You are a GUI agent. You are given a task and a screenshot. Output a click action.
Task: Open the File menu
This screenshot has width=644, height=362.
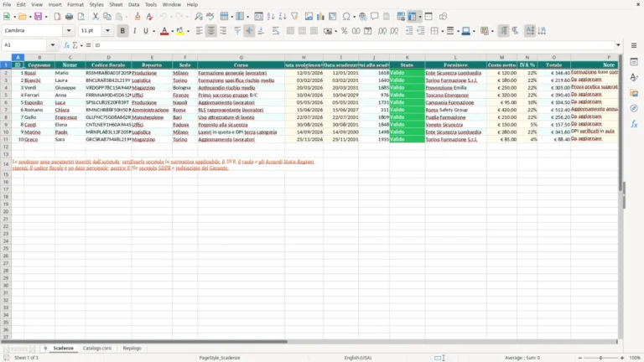click(x=7, y=4)
